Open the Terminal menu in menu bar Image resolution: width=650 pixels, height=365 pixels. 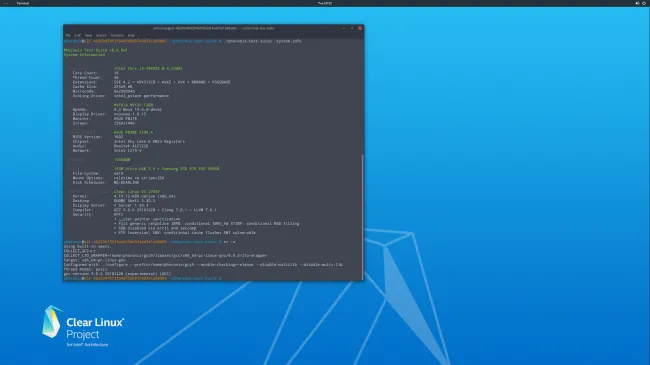coord(117,35)
